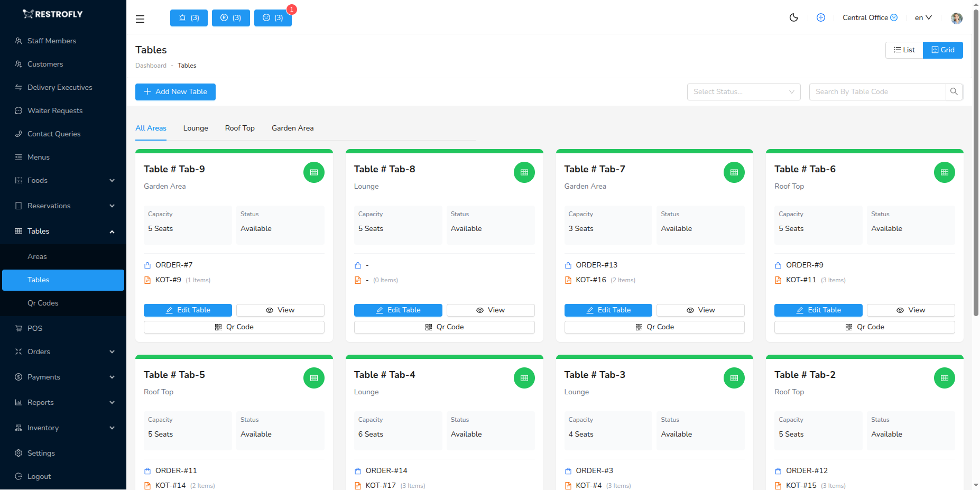
Task: Open the Qr Codes section in the sidebar
Action: tap(43, 303)
